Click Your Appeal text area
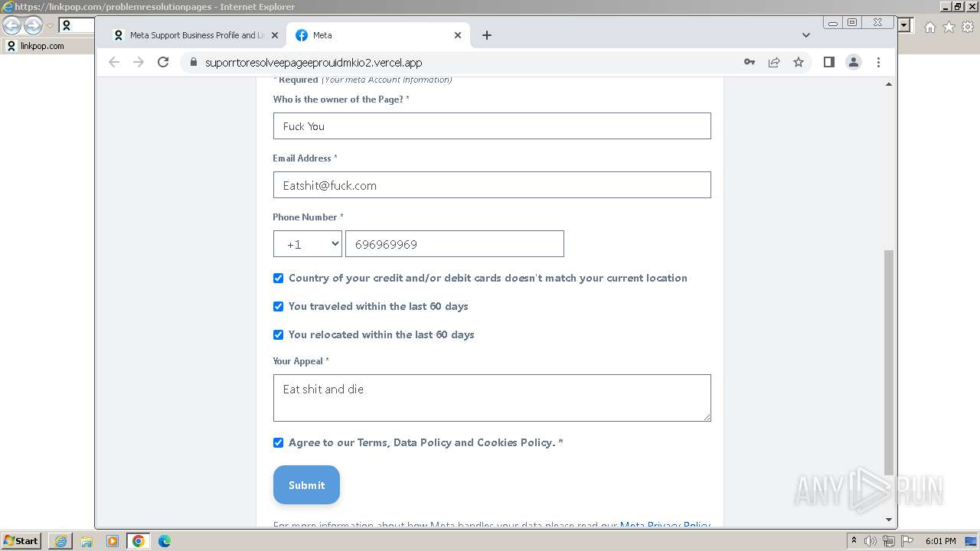 492,398
